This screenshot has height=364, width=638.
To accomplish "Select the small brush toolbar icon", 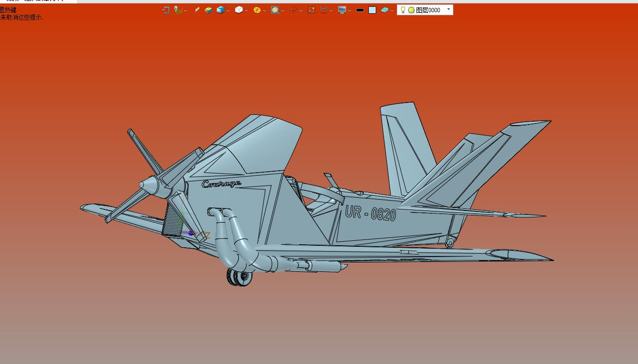I will [x=197, y=9].
